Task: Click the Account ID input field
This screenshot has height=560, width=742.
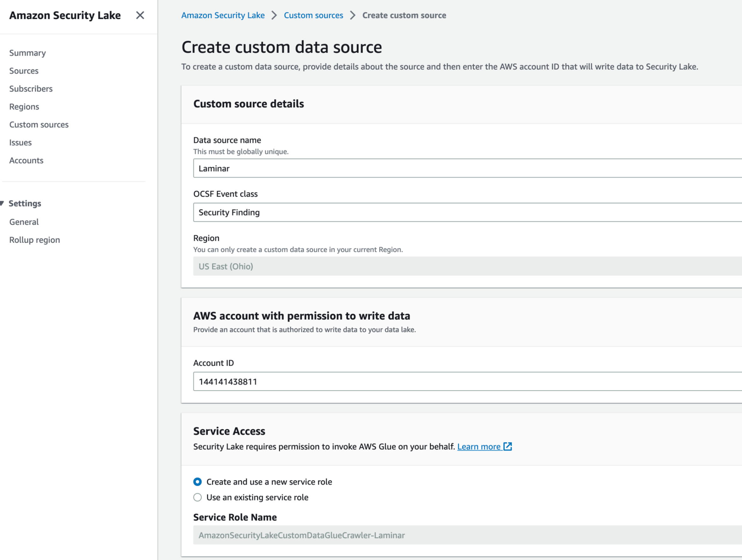Action: [x=467, y=381]
